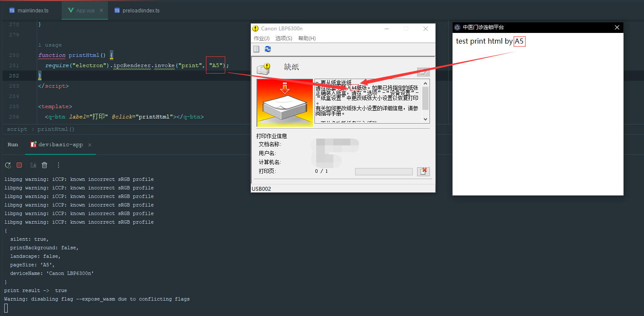The width and height of the screenshot is (644, 316).
Task: Close the dev:basic-app run tab
Action: pos(89,145)
